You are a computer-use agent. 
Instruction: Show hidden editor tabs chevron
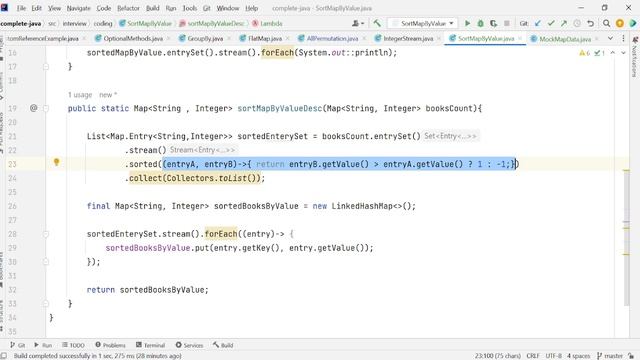point(610,38)
